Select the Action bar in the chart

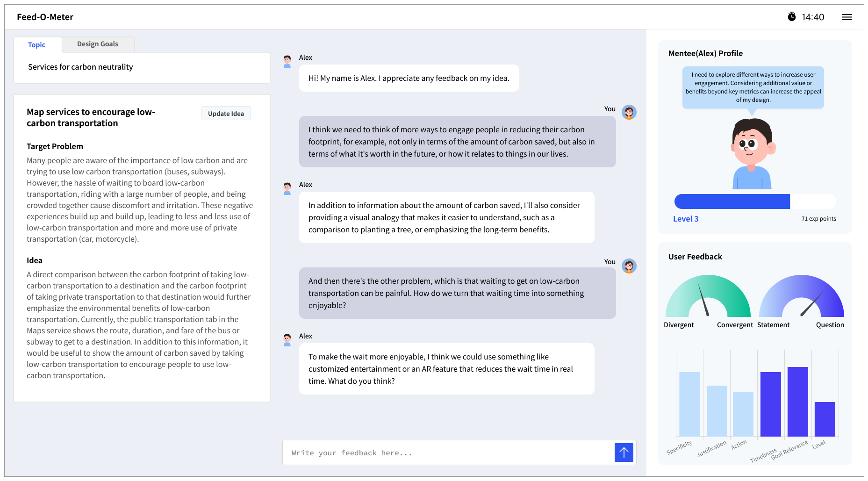pyautogui.click(x=743, y=415)
